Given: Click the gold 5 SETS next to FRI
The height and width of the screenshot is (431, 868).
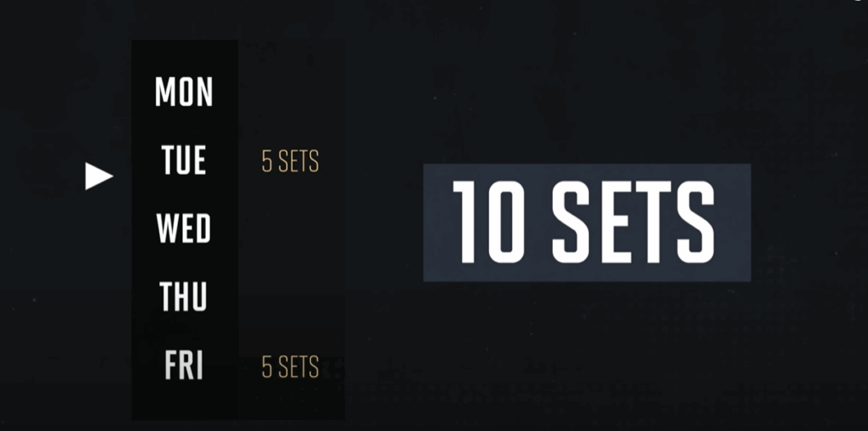Looking at the screenshot, I should 290,367.
